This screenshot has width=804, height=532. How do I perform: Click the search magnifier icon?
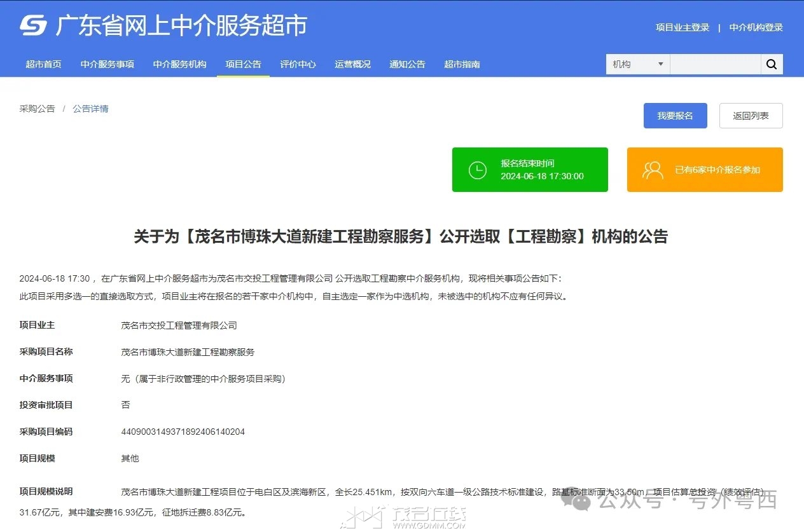(x=772, y=64)
